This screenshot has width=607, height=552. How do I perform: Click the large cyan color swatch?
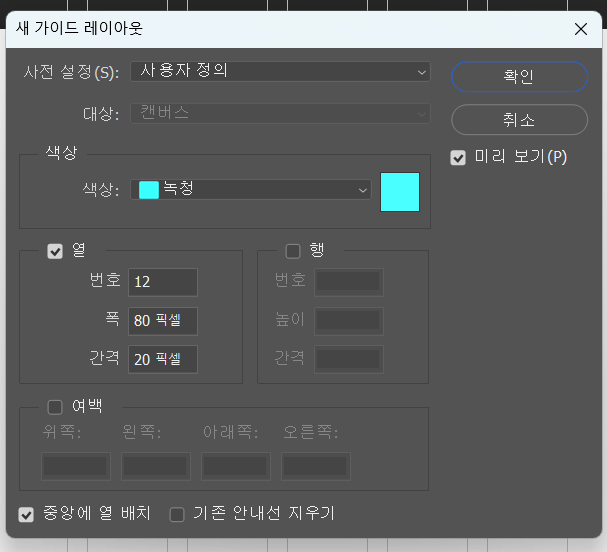click(400, 191)
